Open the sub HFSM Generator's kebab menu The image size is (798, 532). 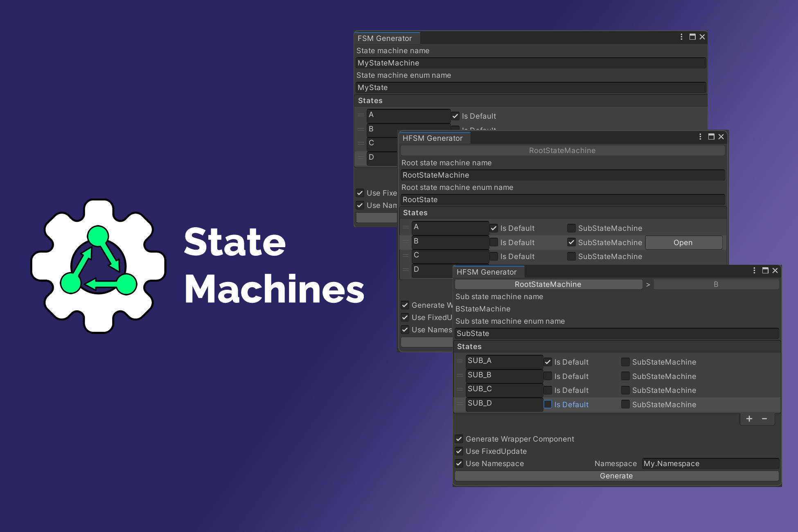click(x=754, y=271)
